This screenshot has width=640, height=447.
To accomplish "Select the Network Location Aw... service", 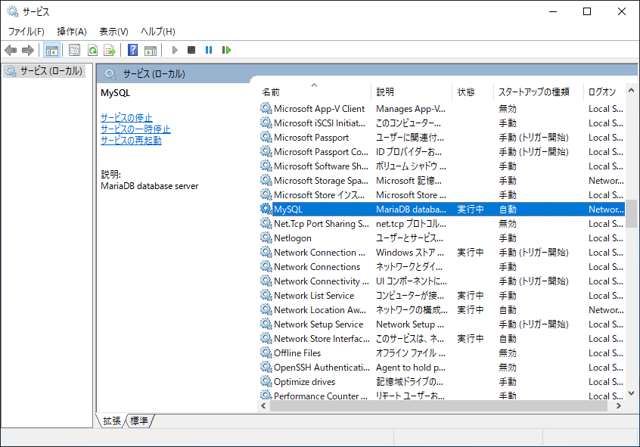I will [320, 310].
